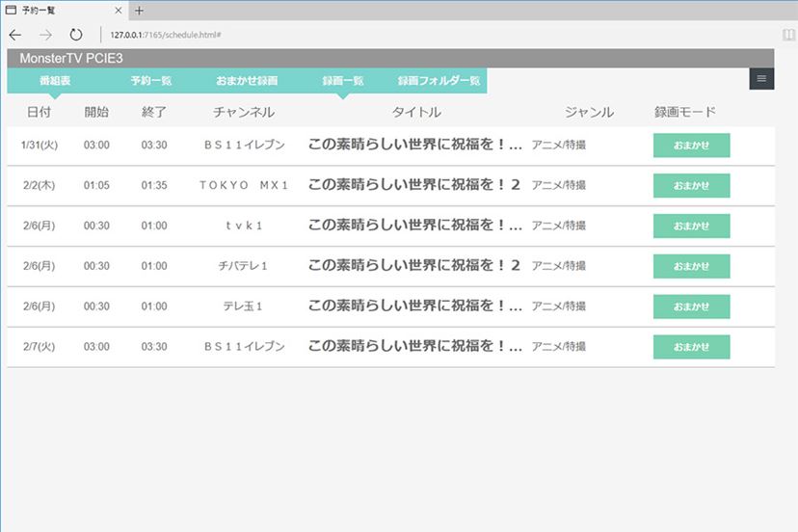Select the 2/2(木) date cell
Image resolution: width=798 pixels, height=532 pixels.
point(40,185)
